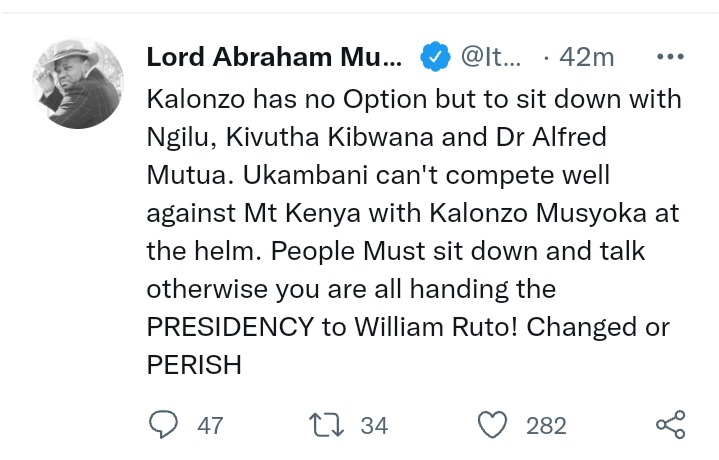
Task: Retweet this post using the arrows icon
Action: pos(326,425)
